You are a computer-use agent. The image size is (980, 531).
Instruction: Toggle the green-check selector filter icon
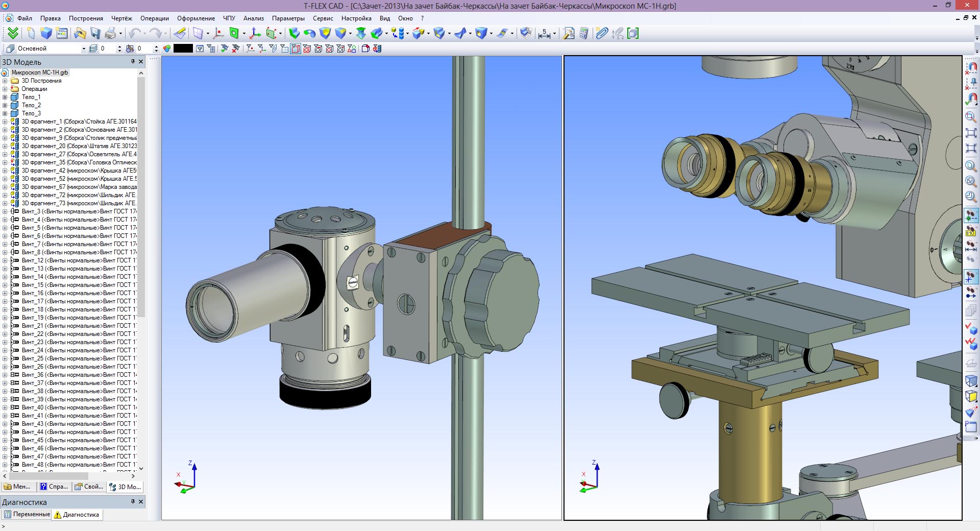[x=225, y=49]
